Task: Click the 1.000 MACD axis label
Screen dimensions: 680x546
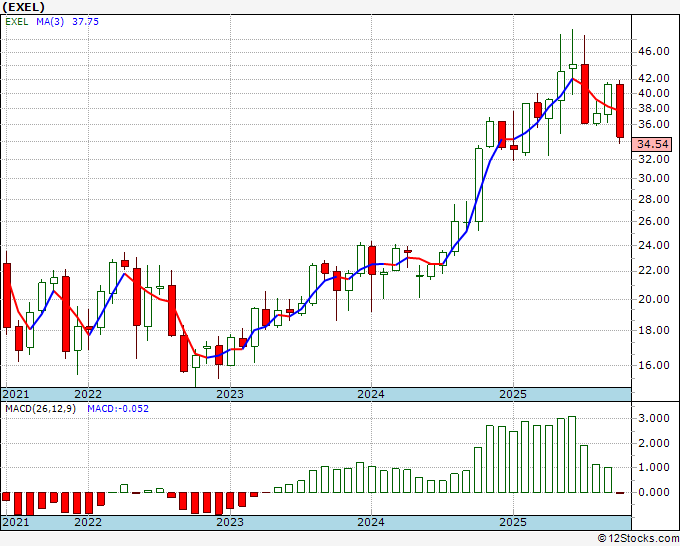Action: point(654,468)
